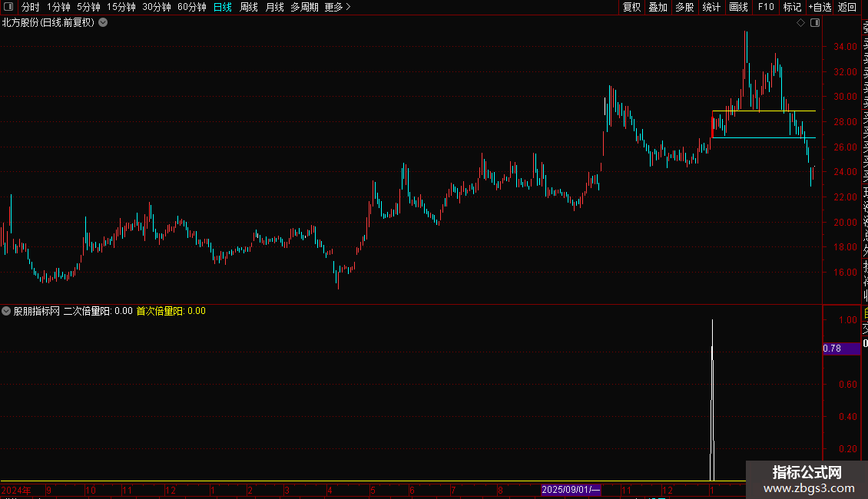Image resolution: width=868 pixels, height=499 pixels.
Task: Select the 1分钟 period tab
Action: tap(58, 7)
